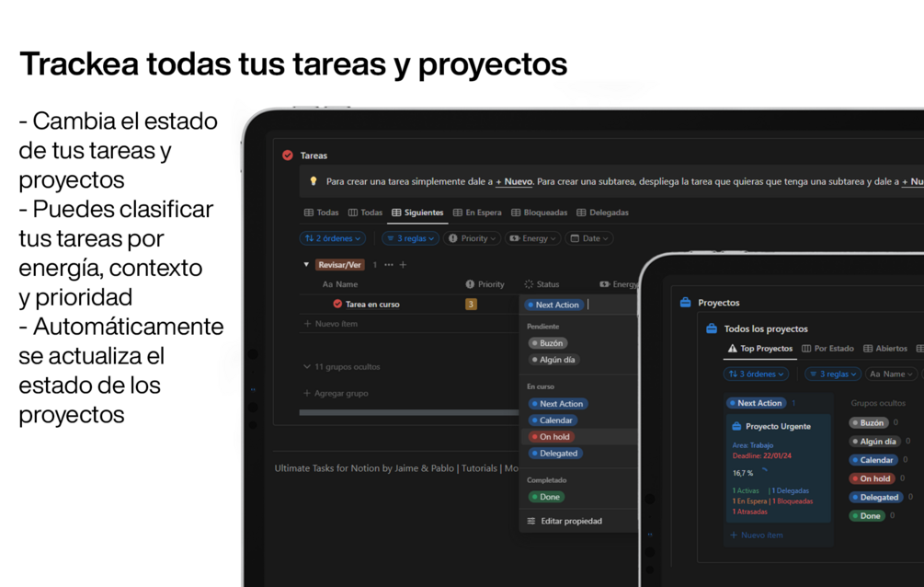Choose Delegated status option in dropdown
The image size is (924, 587).
pos(554,453)
